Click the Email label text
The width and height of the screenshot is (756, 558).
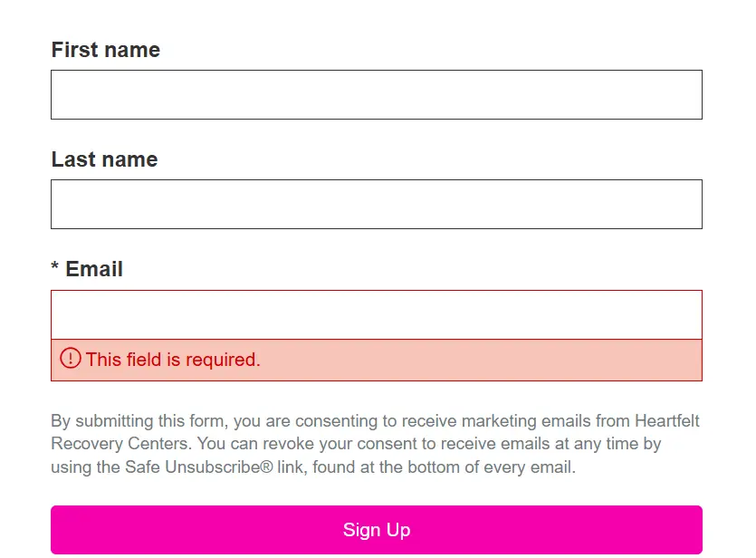[x=94, y=269]
